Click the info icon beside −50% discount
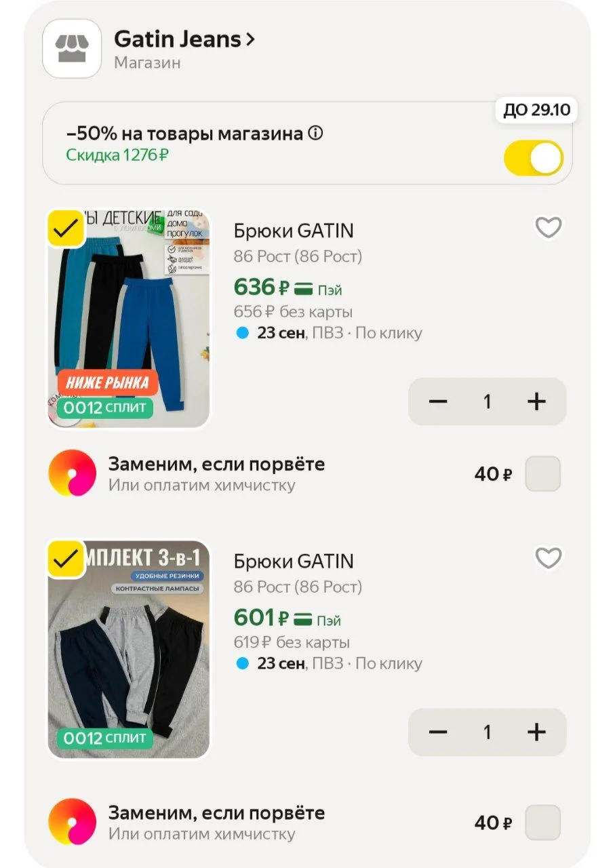This screenshot has width=615, height=868. 315,134
